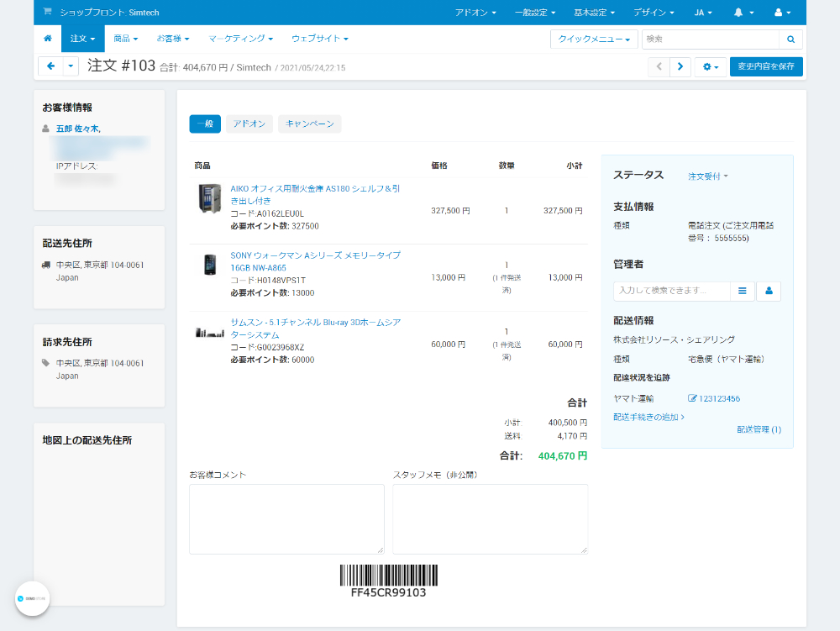Go to next order chevron
The width and height of the screenshot is (840, 631).
[680, 66]
